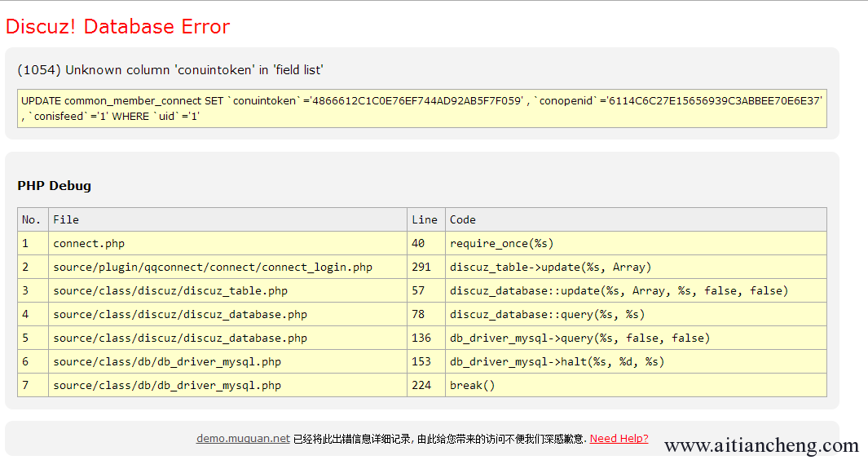Image resolution: width=868 pixels, height=460 pixels.
Task: Click line number 291
Action: click(425, 268)
